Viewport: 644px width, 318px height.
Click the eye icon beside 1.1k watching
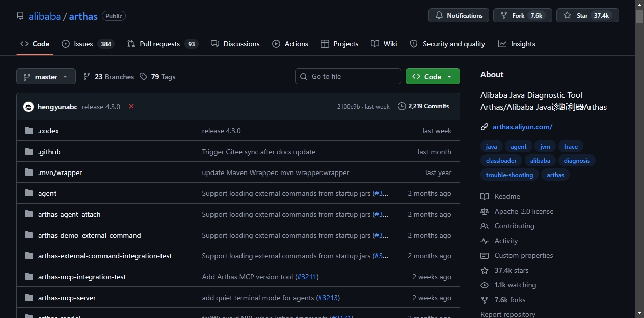click(485, 285)
